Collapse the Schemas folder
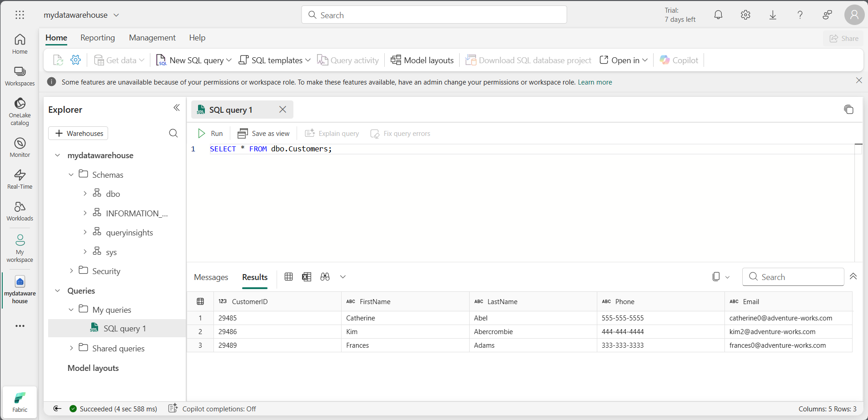 [71, 175]
